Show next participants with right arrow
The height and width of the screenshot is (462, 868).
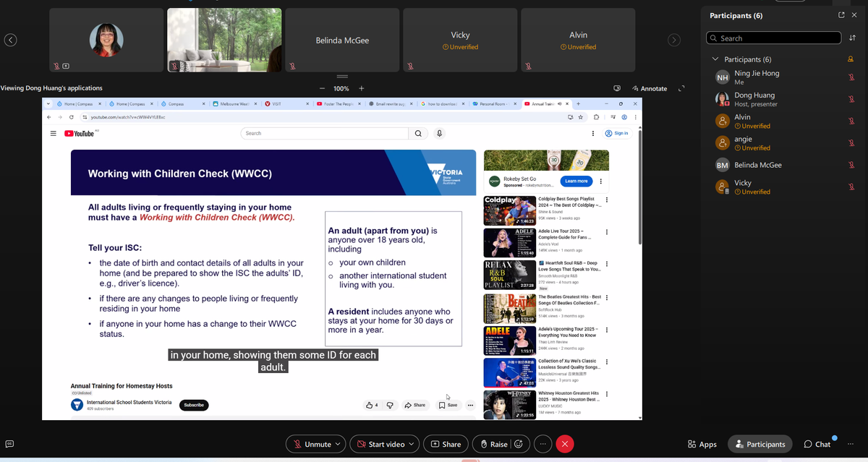pyautogui.click(x=673, y=40)
